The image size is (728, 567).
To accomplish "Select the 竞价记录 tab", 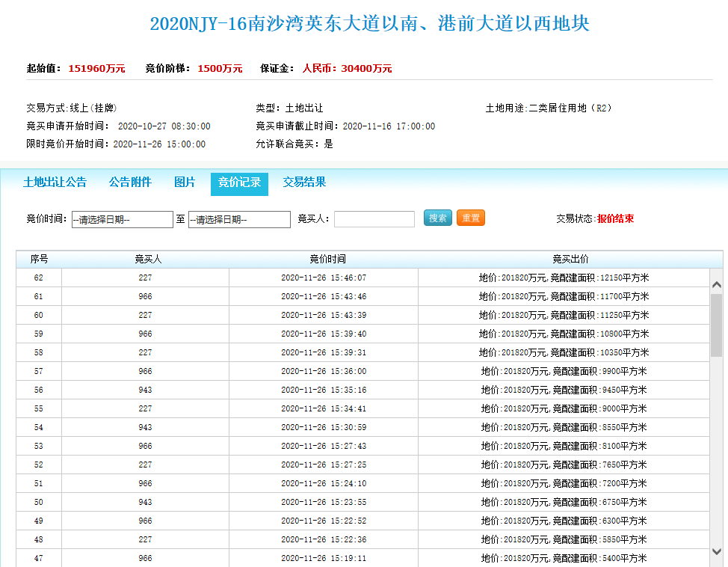I will [239, 183].
